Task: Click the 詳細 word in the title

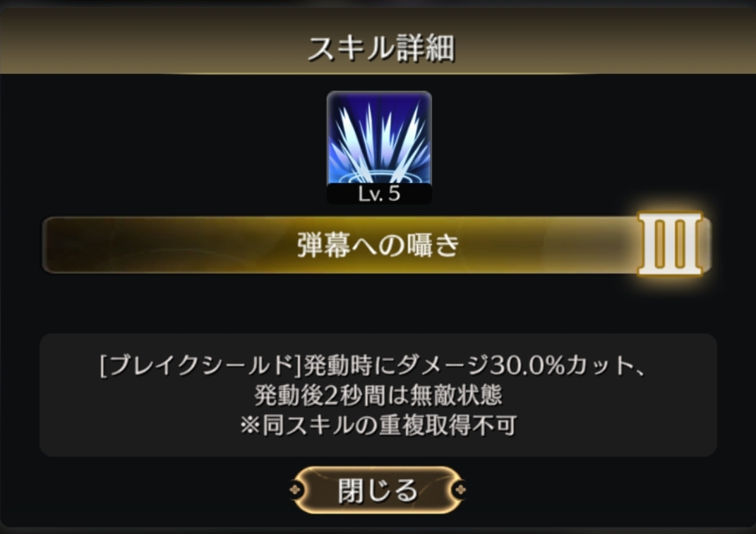Action: pyautogui.click(x=425, y=48)
